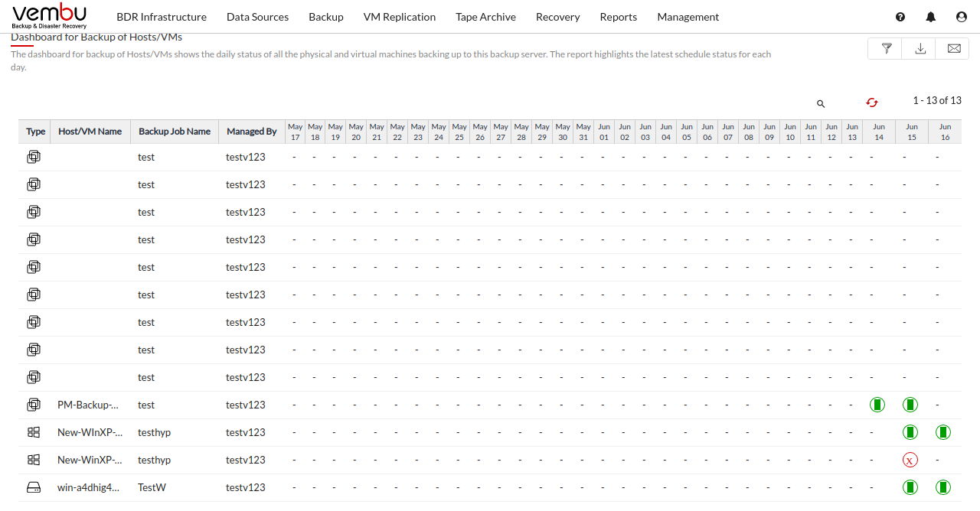Click the red failed status on Jun 15
Image resolution: width=980 pixels, height=511 pixels.
click(910, 460)
